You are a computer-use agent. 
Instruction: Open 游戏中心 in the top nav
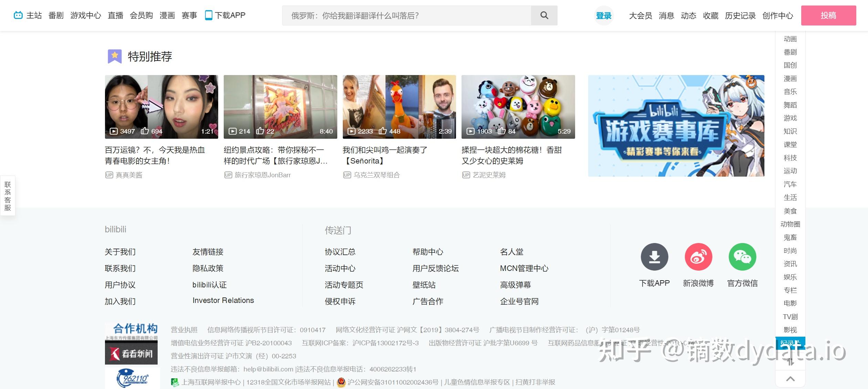(x=86, y=15)
